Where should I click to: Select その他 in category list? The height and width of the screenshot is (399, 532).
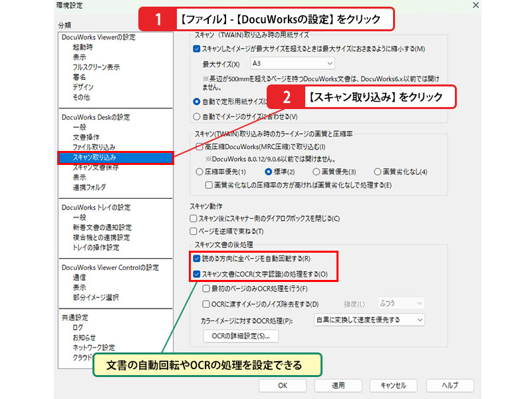click(x=81, y=97)
